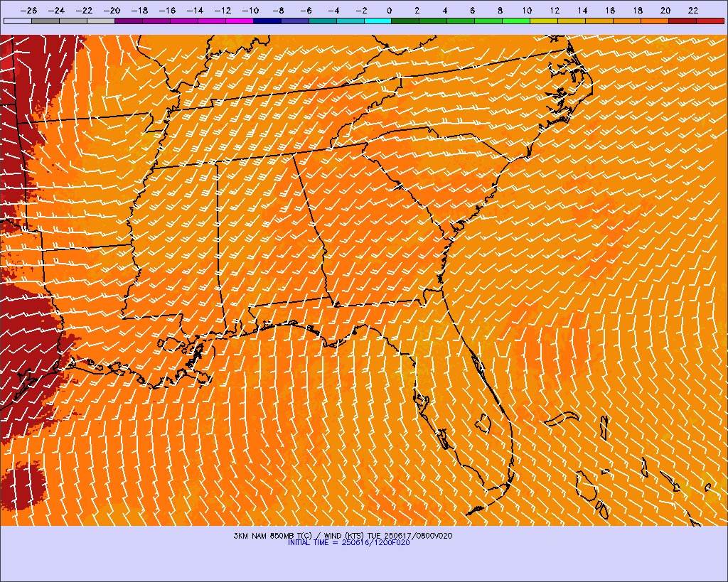This screenshot has width=728, height=582.
Task: Click the "-18" scale label
Action: coord(139,11)
